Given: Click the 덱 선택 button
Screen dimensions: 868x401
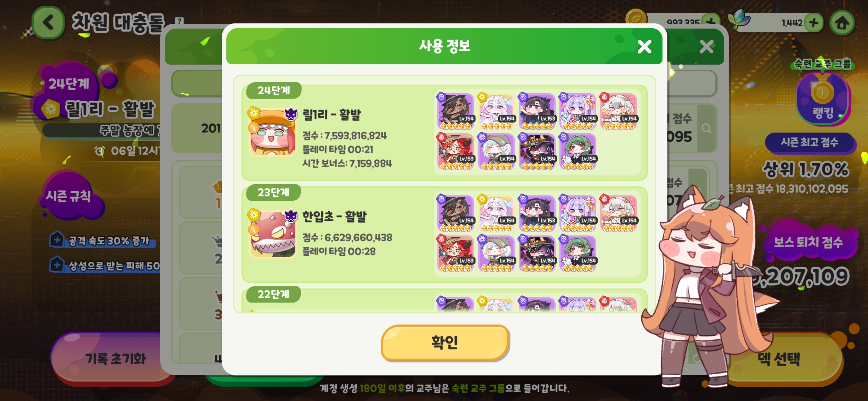Looking at the screenshot, I should (778, 358).
